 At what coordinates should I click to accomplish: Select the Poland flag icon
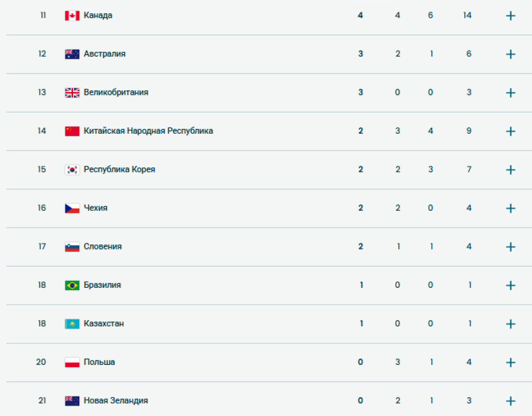click(73, 362)
